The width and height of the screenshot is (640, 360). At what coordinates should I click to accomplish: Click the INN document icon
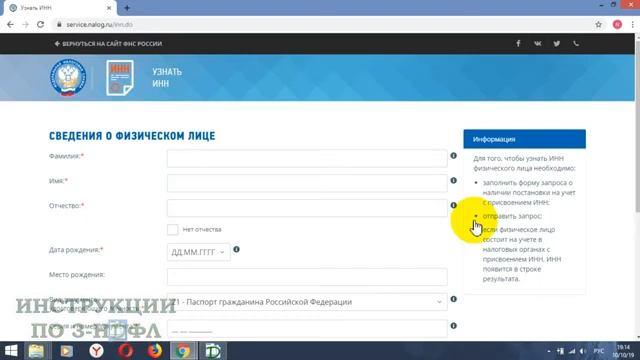(120, 78)
